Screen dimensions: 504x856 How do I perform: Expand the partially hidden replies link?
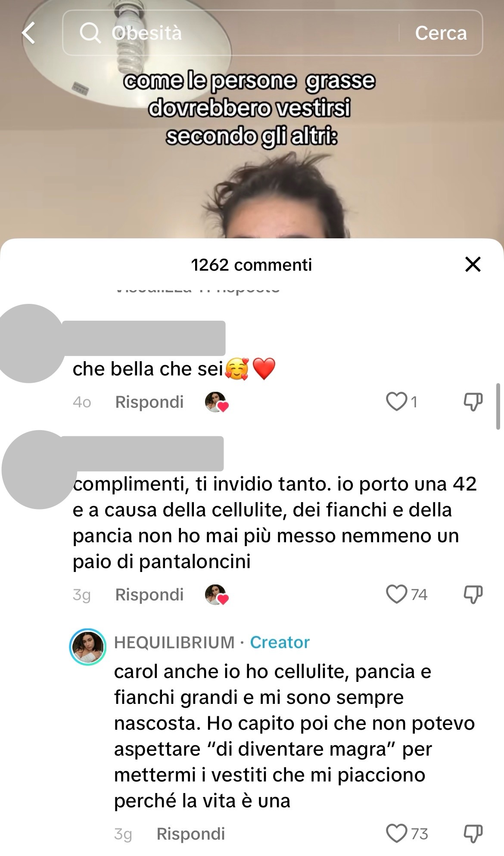tap(198, 290)
